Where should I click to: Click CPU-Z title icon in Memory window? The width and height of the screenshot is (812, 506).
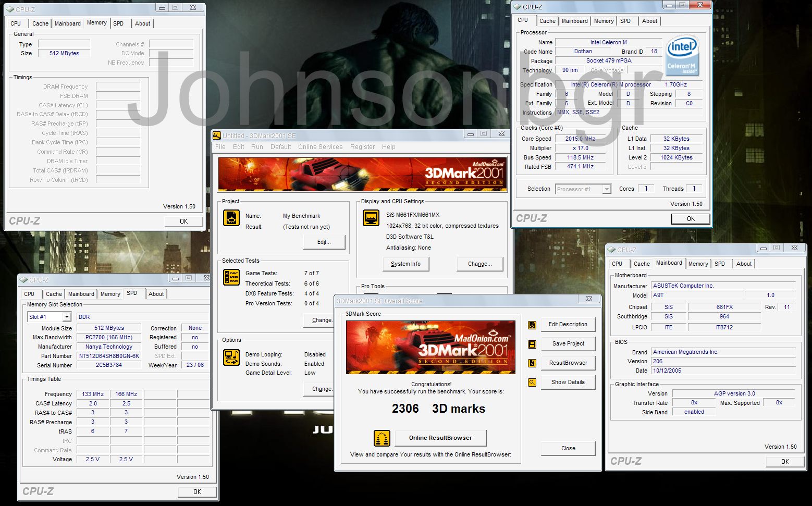[10, 9]
